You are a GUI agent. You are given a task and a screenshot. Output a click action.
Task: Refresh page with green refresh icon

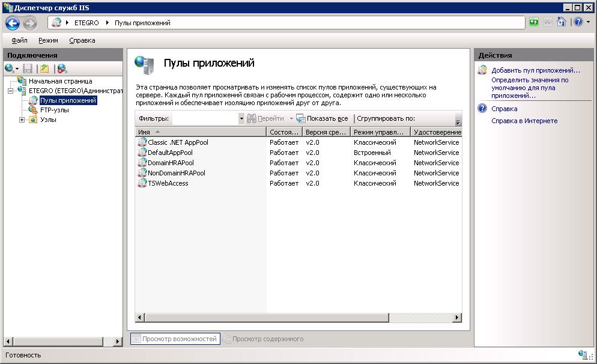click(534, 22)
